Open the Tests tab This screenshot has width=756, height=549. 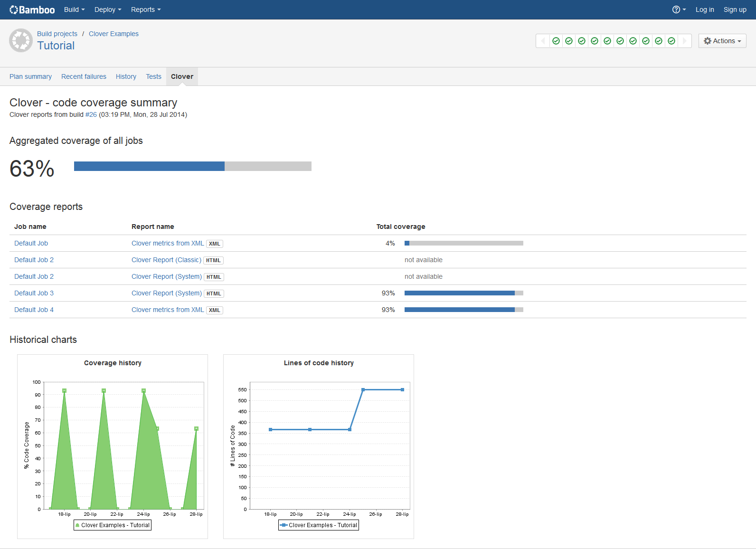153,76
